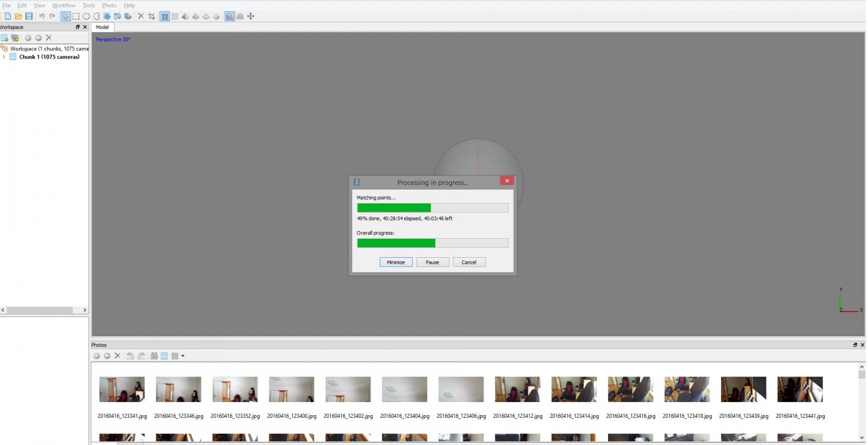Image resolution: width=868 pixels, height=445 pixels.
Task: Create a new project with the New icon
Action: 8,16
